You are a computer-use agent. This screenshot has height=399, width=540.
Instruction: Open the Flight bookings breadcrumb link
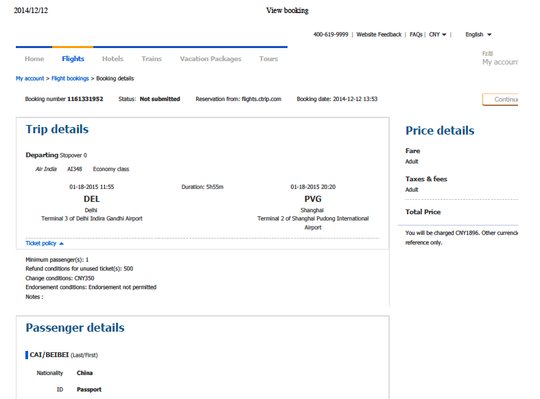[70, 78]
